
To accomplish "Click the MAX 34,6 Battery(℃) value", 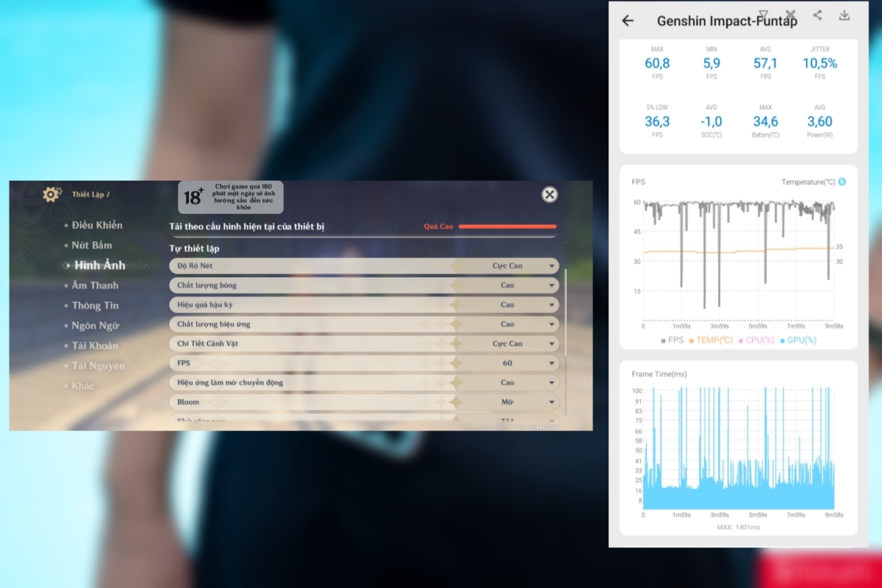I will point(765,121).
